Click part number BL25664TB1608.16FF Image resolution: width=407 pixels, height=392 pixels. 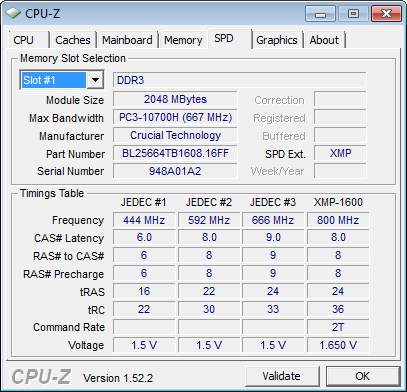175,153
